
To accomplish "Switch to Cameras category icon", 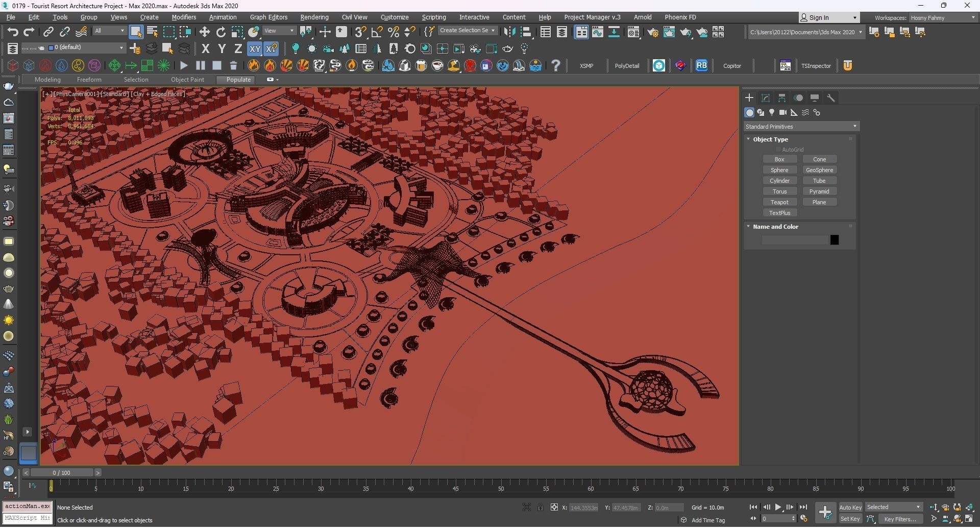I will [x=783, y=113].
